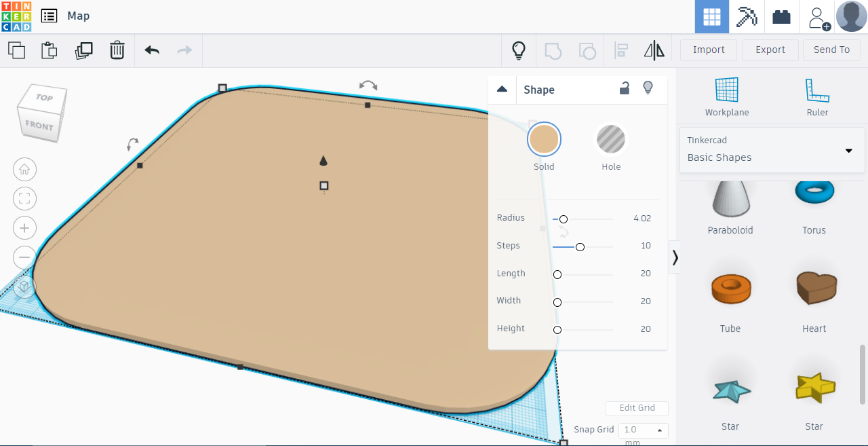Hide the shape using panel lightbulb
This screenshot has width=868, height=446.
click(648, 88)
